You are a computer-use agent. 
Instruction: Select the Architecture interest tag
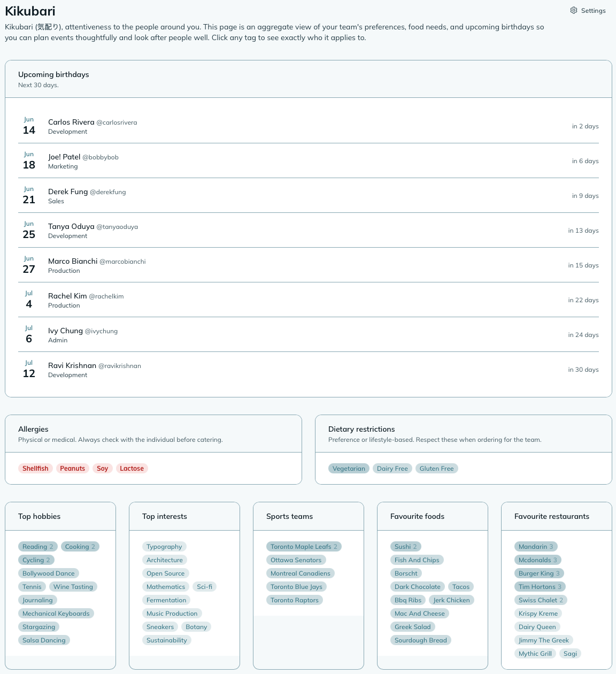[165, 560]
